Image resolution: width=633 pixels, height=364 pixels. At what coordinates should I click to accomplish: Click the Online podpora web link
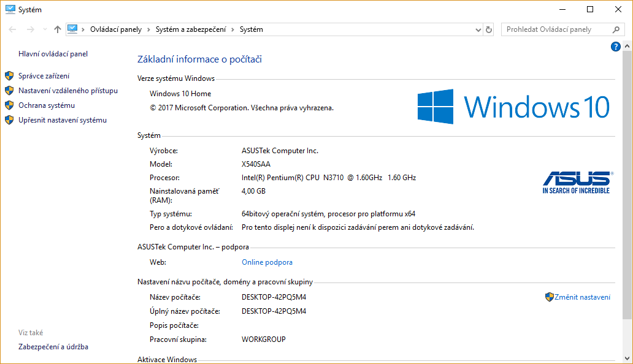point(267,262)
